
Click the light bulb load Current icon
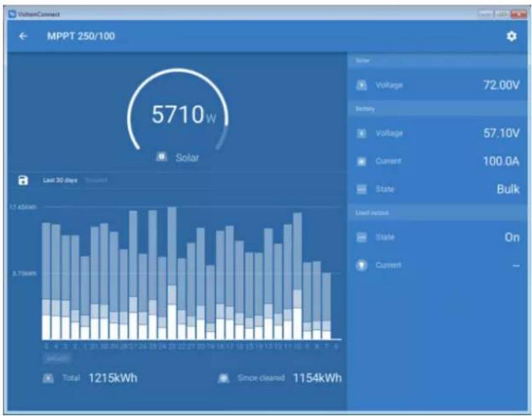point(361,265)
